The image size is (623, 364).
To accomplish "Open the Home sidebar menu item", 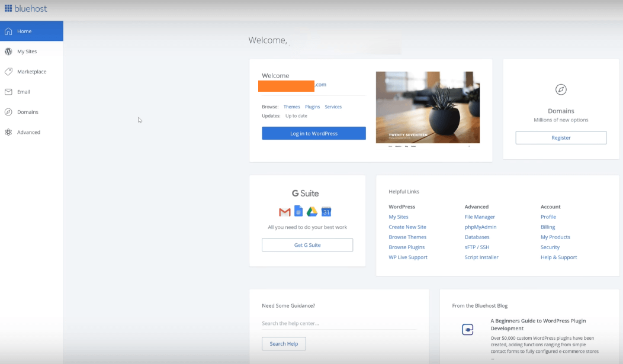I will [x=31, y=31].
